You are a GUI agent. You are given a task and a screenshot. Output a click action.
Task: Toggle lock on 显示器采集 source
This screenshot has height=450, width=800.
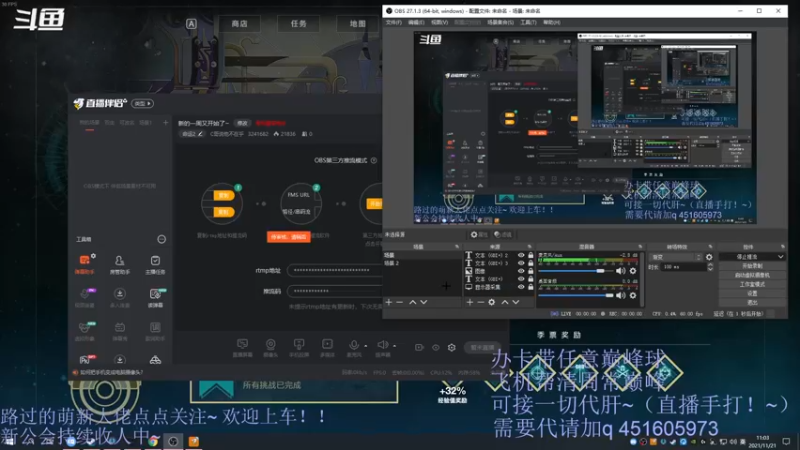[531, 287]
